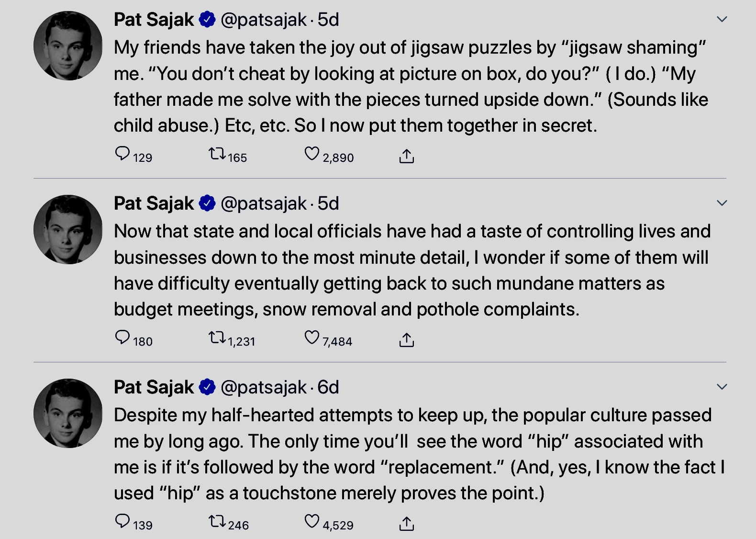Retweet the state and local officials tweet
The height and width of the screenshot is (539, 756).
point(217,338)
